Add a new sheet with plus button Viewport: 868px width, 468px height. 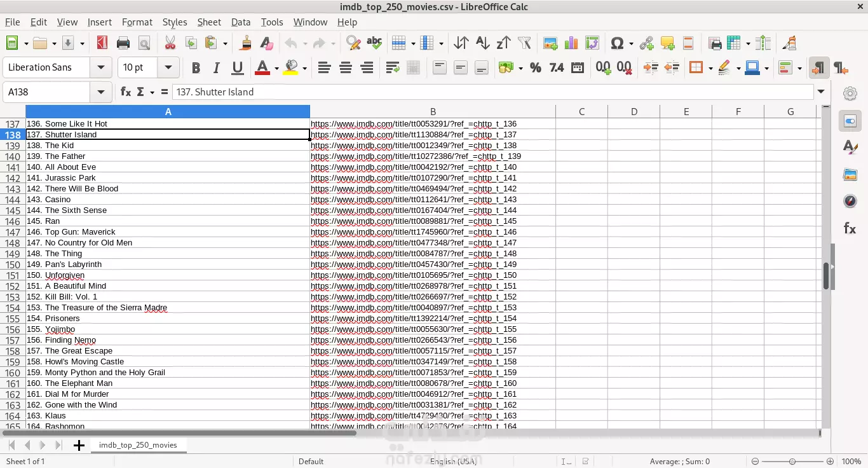click(79, 445)
